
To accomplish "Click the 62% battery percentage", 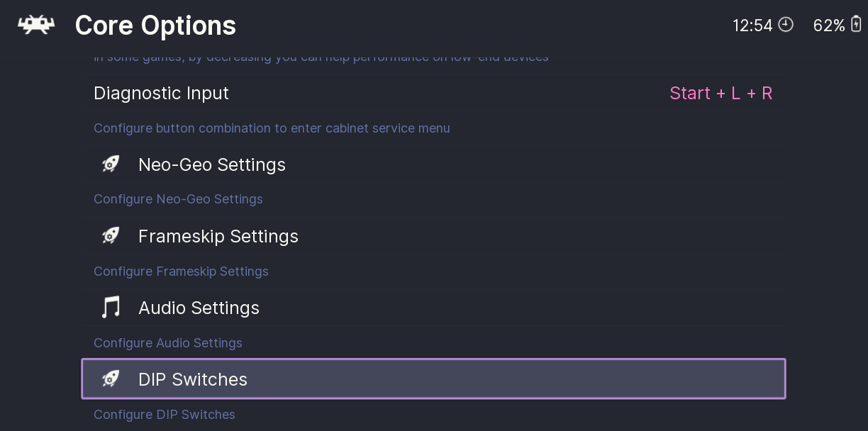I will point(829,26).
